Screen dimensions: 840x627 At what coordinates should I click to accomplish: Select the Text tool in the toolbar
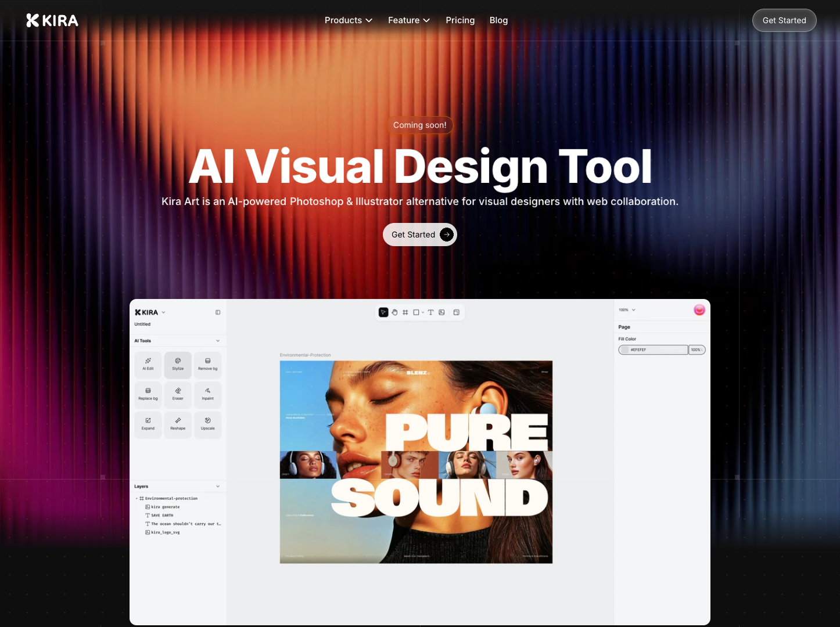(x=430, y=312)
